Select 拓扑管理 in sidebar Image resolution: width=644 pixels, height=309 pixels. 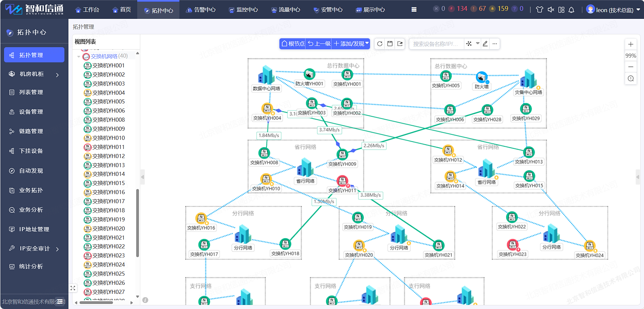click(x=34, y=55)
